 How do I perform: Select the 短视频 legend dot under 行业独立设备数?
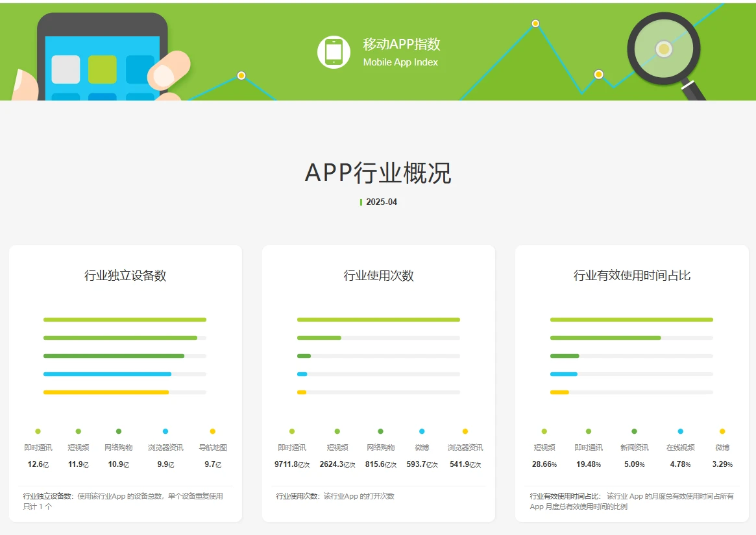(79, 431)
